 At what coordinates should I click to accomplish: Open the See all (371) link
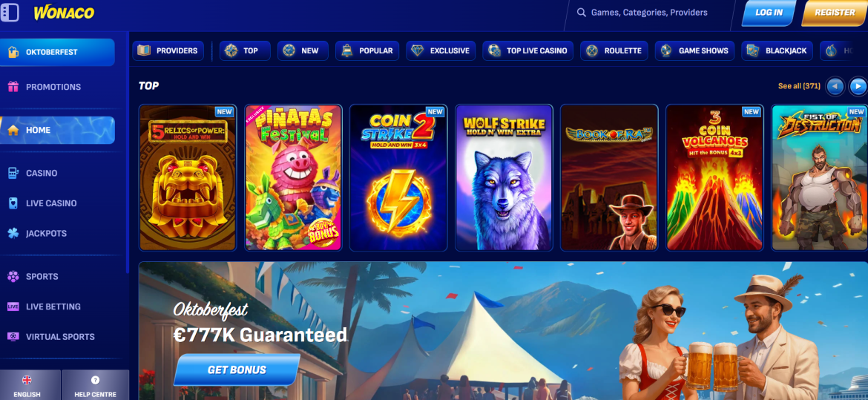(x=799, y=86)
